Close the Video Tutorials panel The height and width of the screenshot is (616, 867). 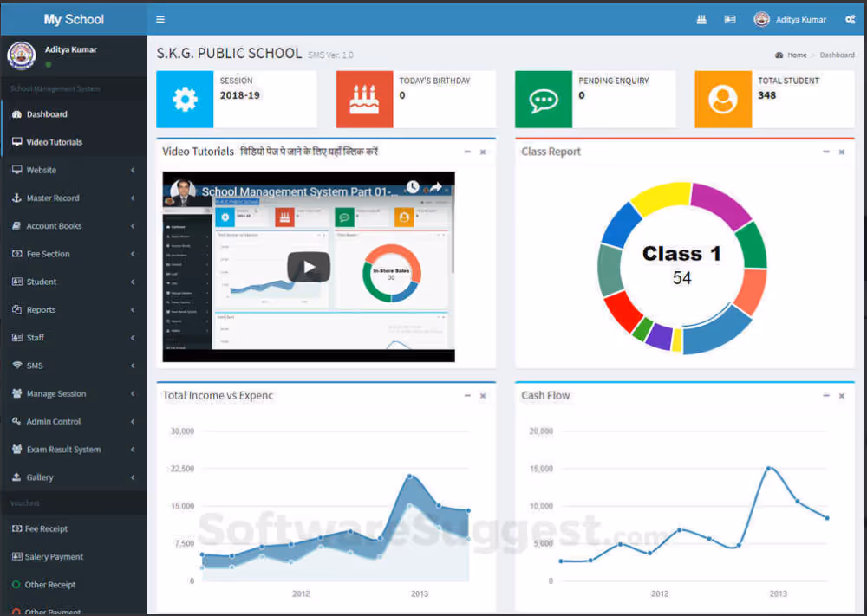pyautogui.click(x=483, y=152)
